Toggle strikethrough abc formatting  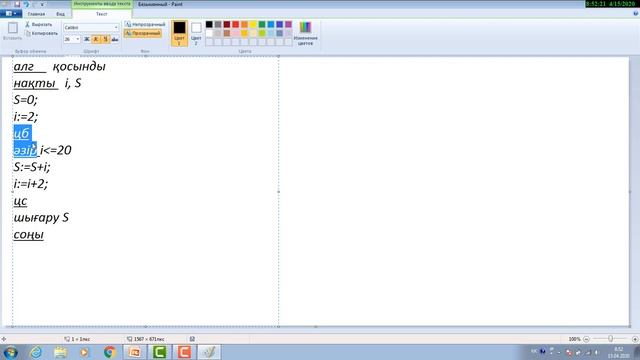115,39
